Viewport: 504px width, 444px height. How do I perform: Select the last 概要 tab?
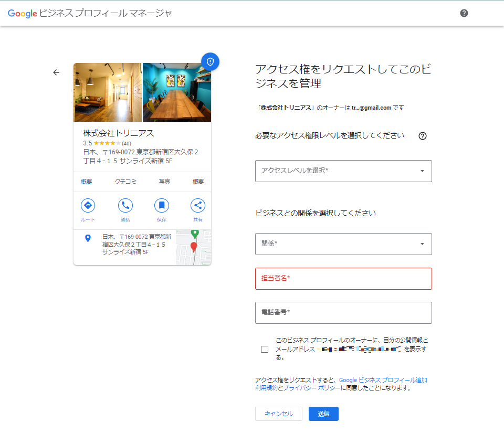click(198, 182)
